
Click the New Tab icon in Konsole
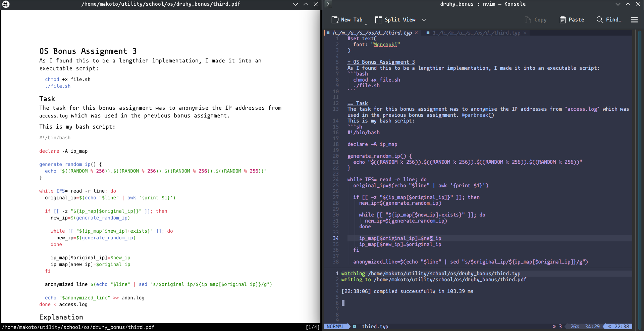click(x=335, y=20)
